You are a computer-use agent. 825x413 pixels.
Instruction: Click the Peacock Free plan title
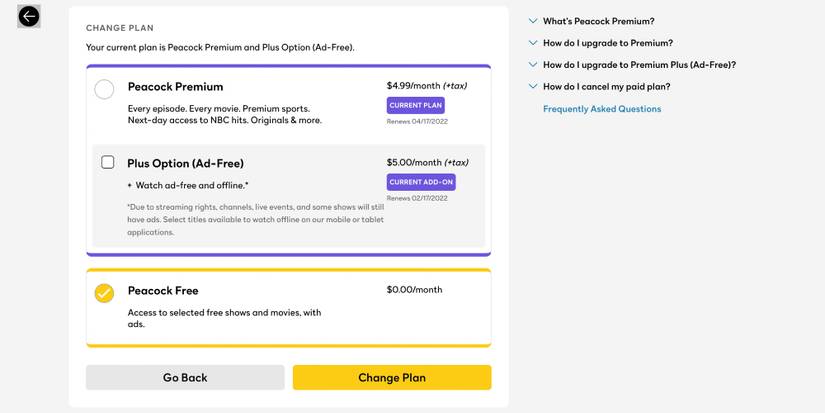click(163, 291)
